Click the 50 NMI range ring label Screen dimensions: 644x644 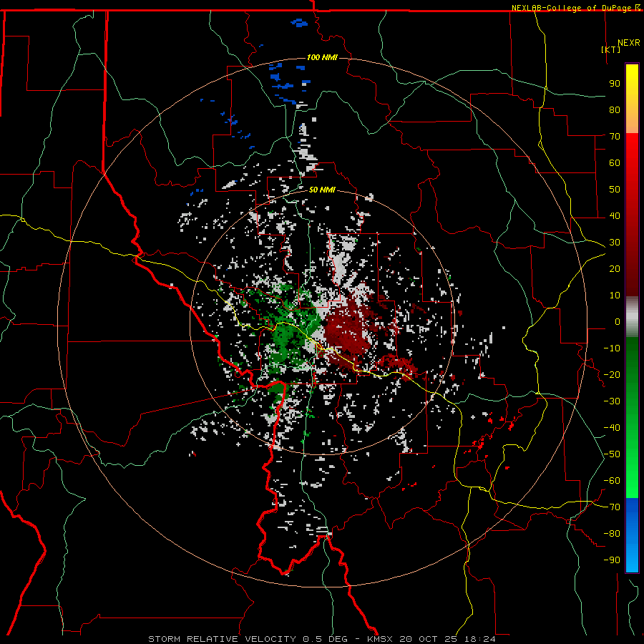(321, 190)
